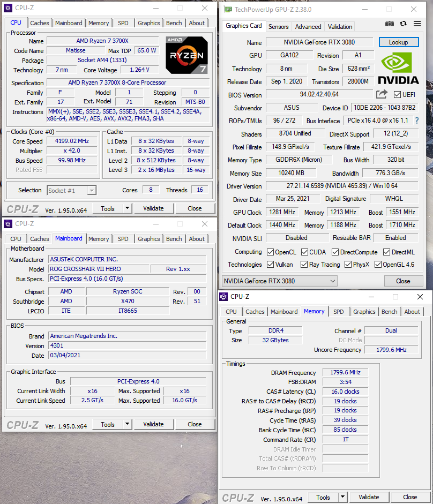Switch to Caches tab in CPU window
This screenshot has width=433, height=504.
(39, 23)
